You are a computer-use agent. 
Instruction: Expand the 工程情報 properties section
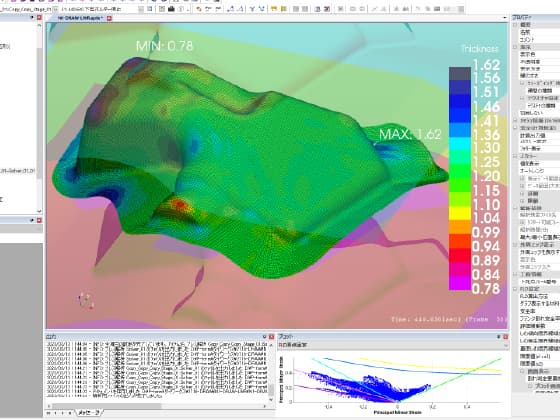tap(515, 274)
